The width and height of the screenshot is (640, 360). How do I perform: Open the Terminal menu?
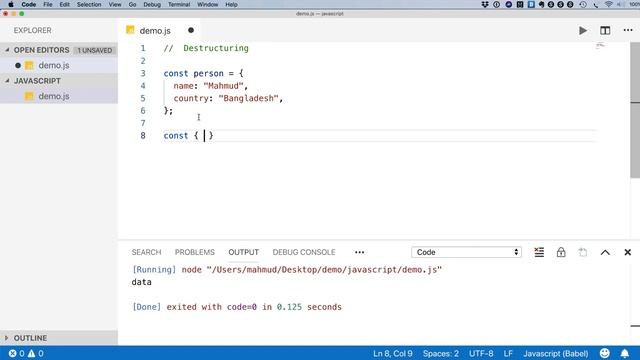pyautogui.click(x=179, y=4)
